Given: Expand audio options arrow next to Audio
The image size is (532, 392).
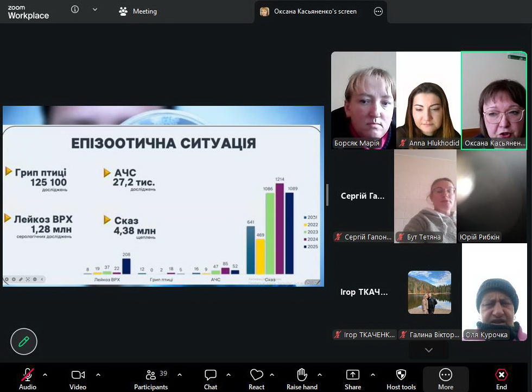Looking at the screenshot, I should point(45,375).
